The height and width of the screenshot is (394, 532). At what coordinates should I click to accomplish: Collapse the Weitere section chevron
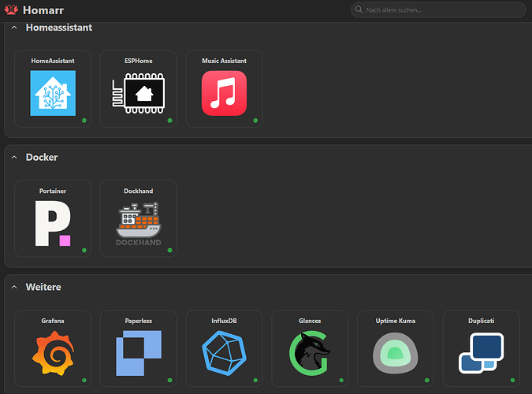(14, 287)
